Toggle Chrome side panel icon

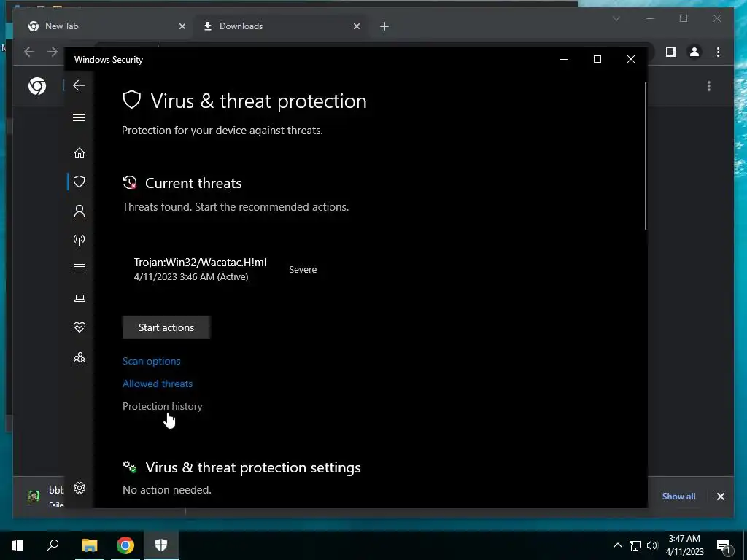[x=671, y=52]
